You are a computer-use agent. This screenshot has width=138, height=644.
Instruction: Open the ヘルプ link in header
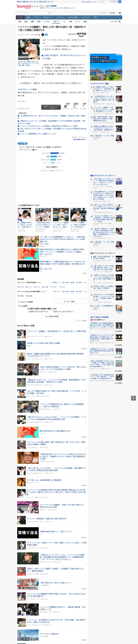pyautogui.click(x=94, y=2)
